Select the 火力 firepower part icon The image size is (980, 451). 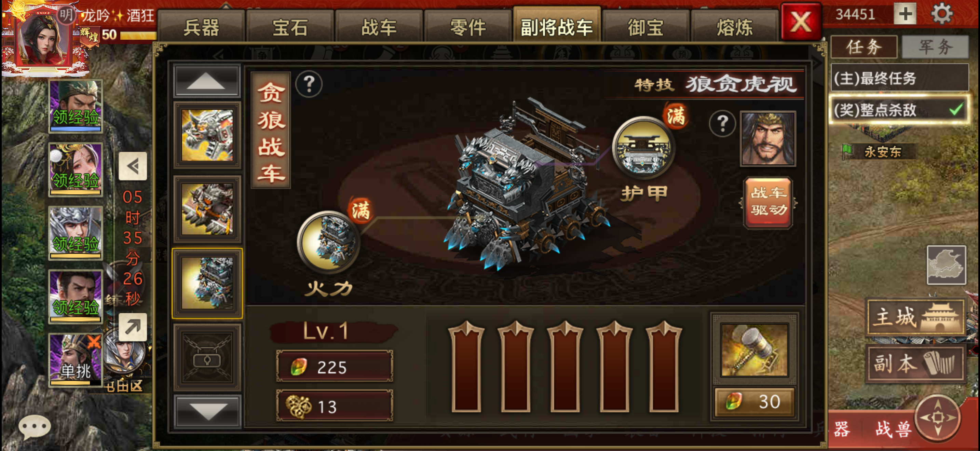pos(329,242)
